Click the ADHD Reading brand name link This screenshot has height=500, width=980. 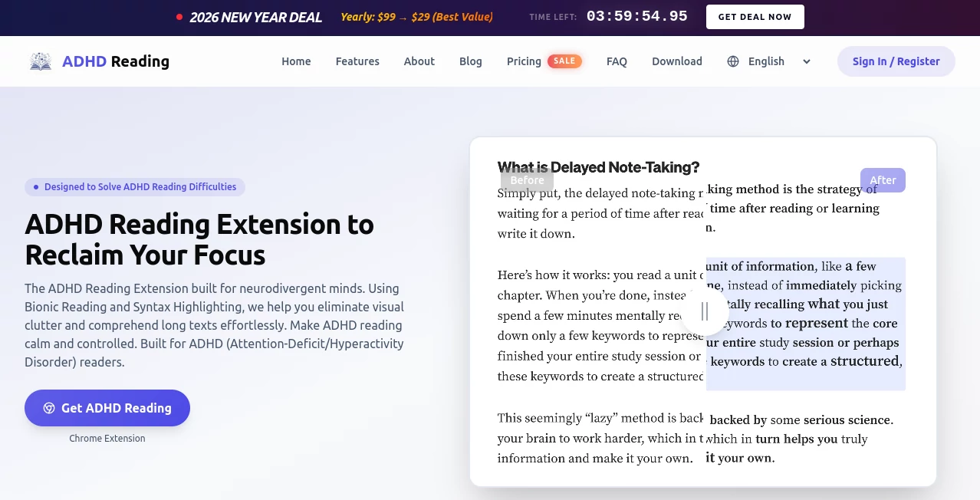pyautogui.click(x=116, y=61)
